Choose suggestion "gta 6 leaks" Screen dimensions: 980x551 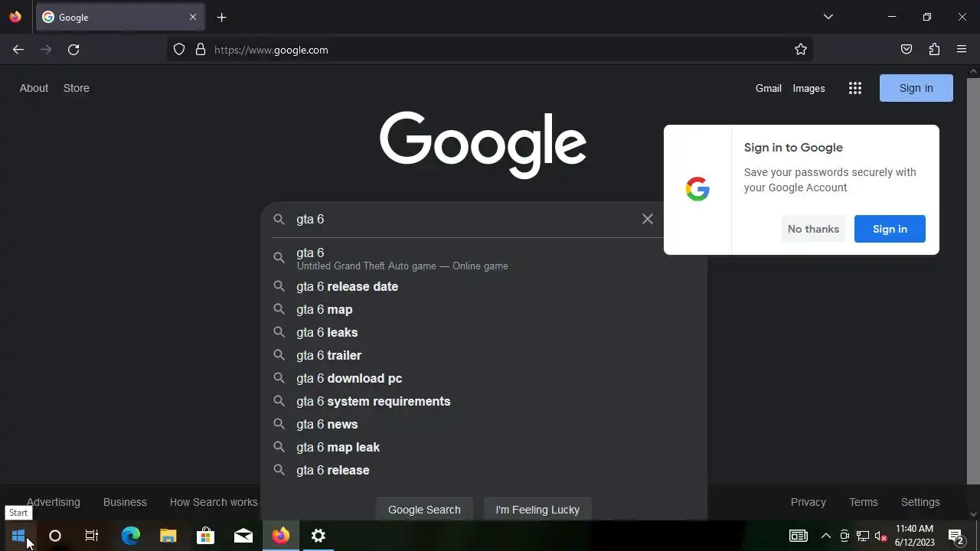484,332
